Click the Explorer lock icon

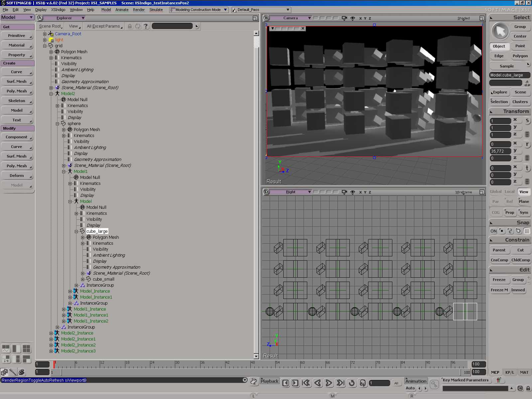[x=130, y=26]
